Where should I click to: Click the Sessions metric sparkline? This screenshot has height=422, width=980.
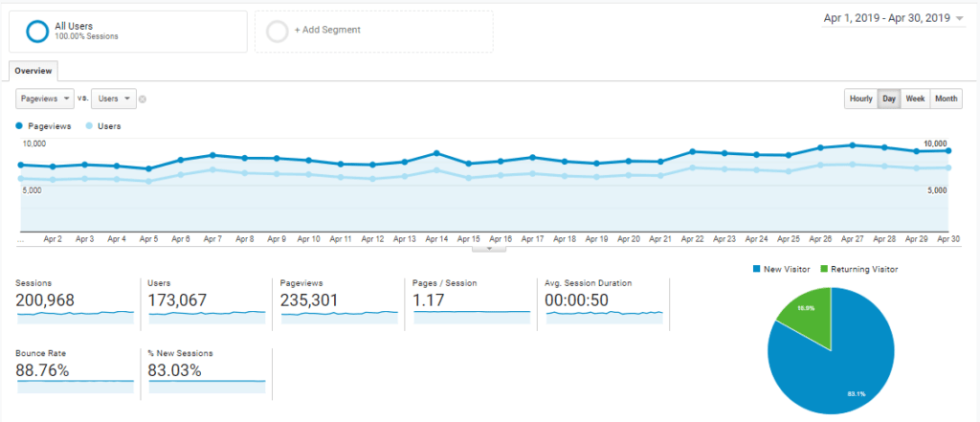point(75,317)
